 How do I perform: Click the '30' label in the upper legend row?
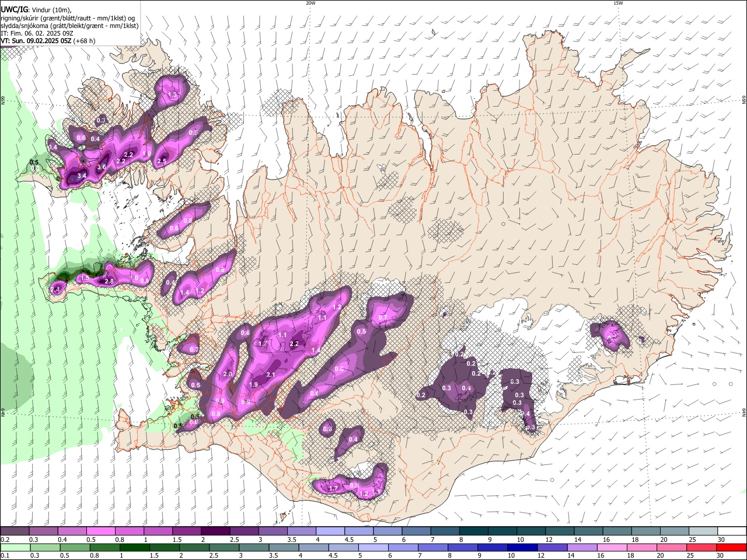721,540
